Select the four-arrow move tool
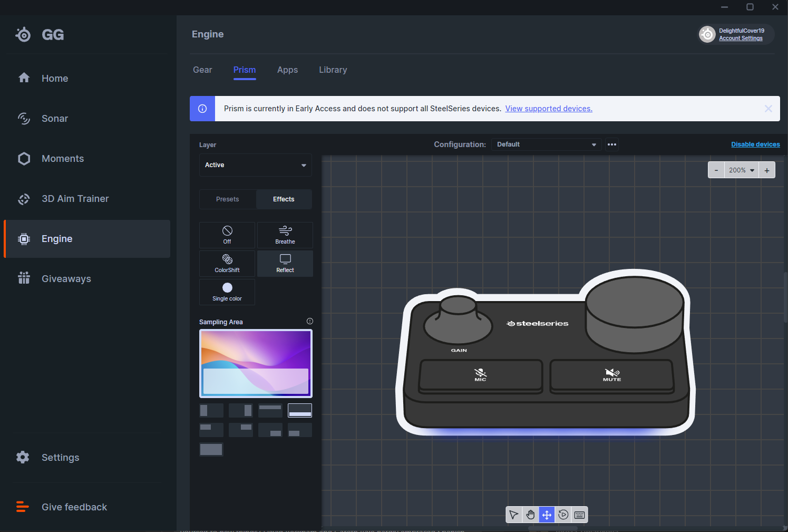 (547, 515)
